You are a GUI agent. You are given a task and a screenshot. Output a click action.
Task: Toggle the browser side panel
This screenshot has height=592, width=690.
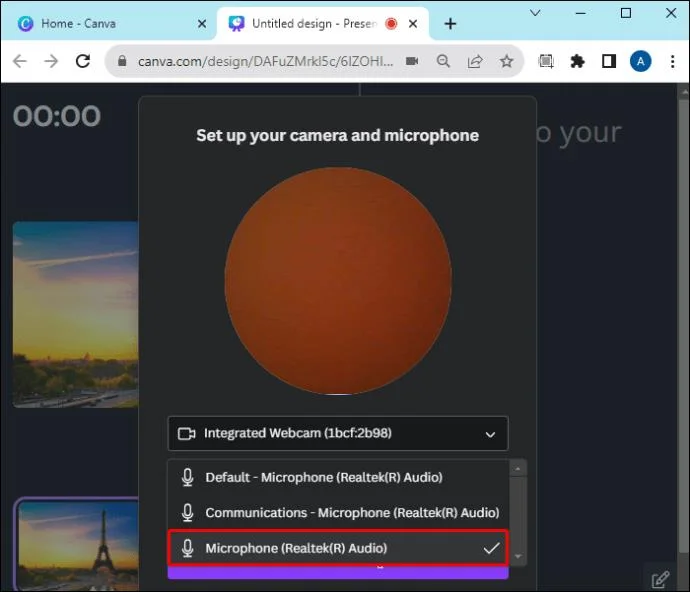pyautogui.click(x=609, y=61)
